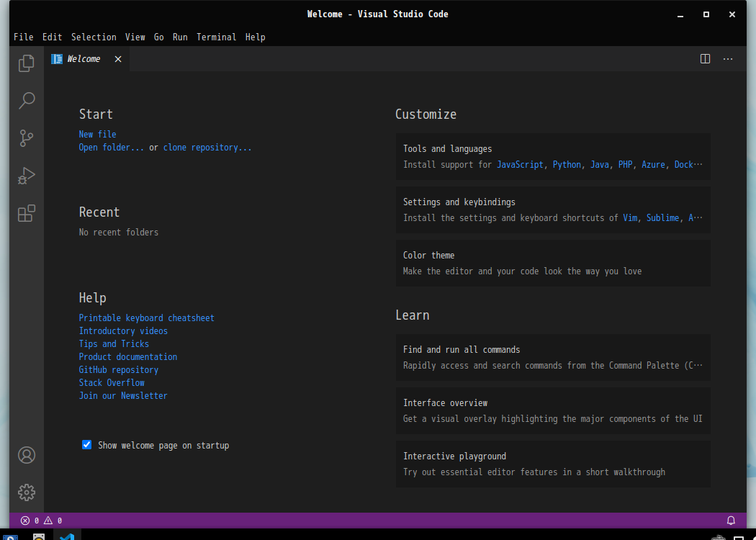Open the Tips and Tricks link
Image resolution: width=756 pixels, height=540 pixels.
pos(114,343)
